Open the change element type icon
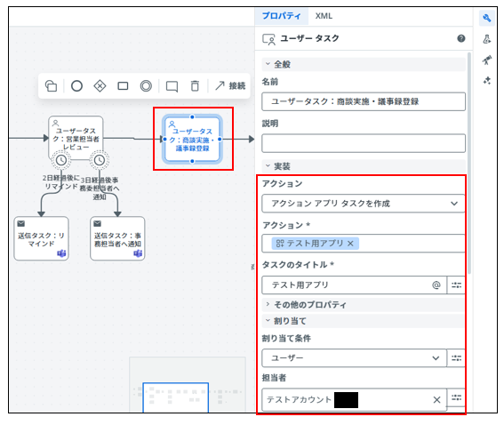The width and height of the screenshot is (504, 425). tap(51, 86)
